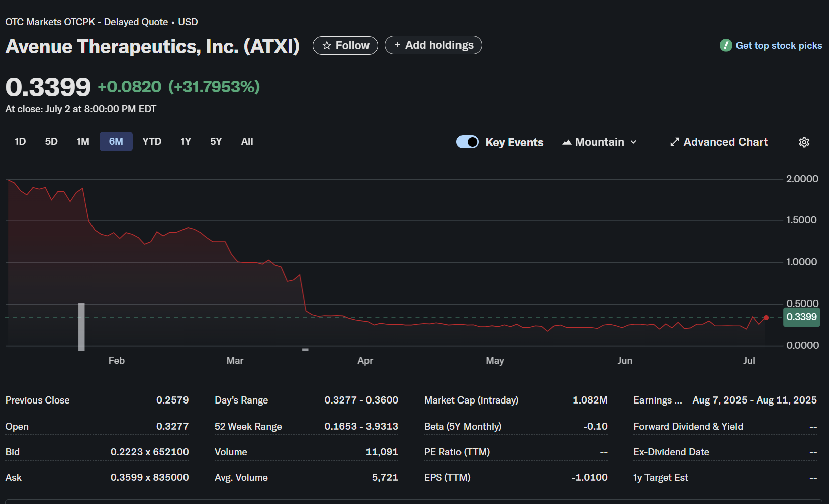Viewport: 829px width, 504px height.
Task: Click the Previous Close value 0.2579
Action: tap(172, 400)
